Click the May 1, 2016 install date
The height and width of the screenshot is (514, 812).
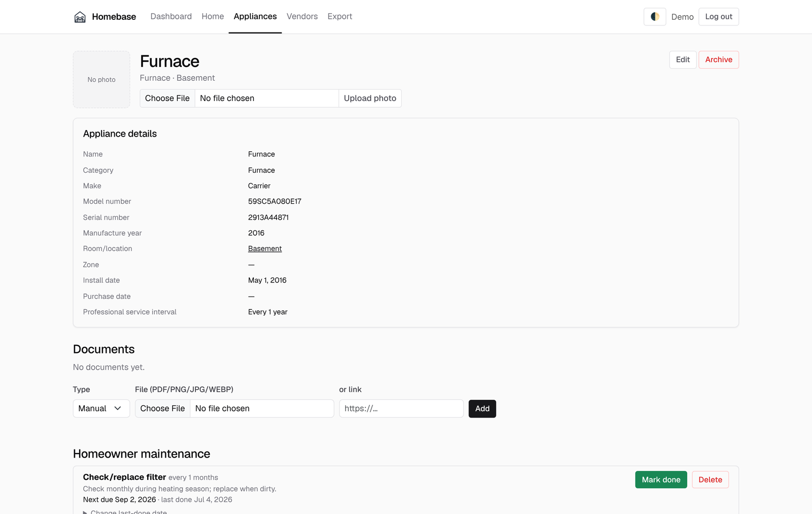pos(267,280)
